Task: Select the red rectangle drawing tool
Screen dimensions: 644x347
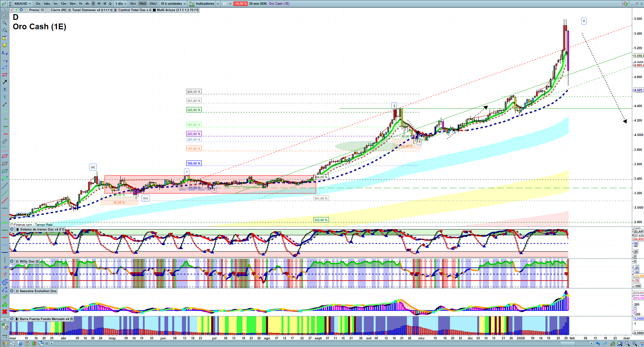Action: [5, 75]
